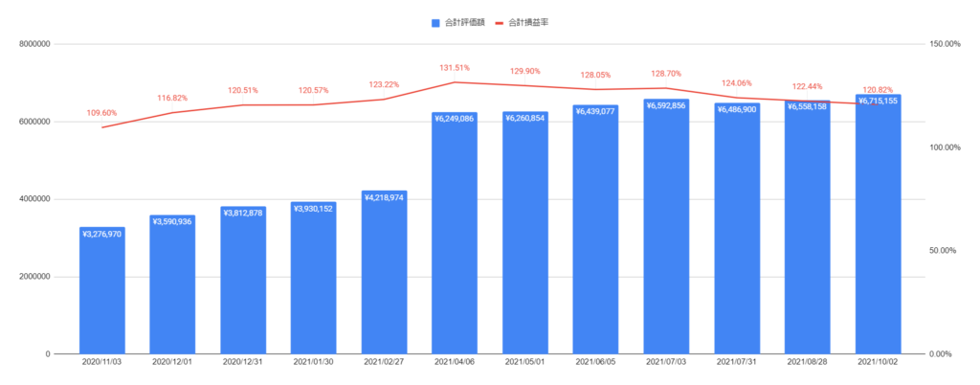The image size is (980, 385).
Task: Click the 129.90% line data label
Action: [x=525, y=71]
